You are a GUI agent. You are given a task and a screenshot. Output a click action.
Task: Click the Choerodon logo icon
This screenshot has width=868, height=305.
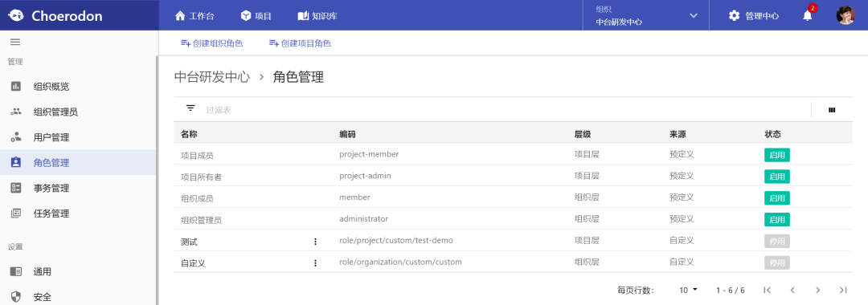coord(15,15)
